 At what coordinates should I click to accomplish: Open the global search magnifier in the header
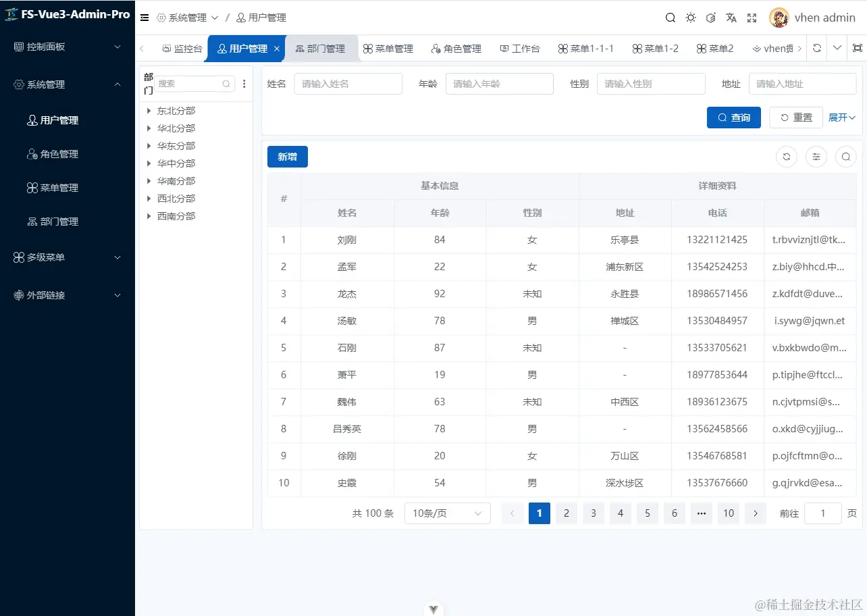tap(671, 18)
